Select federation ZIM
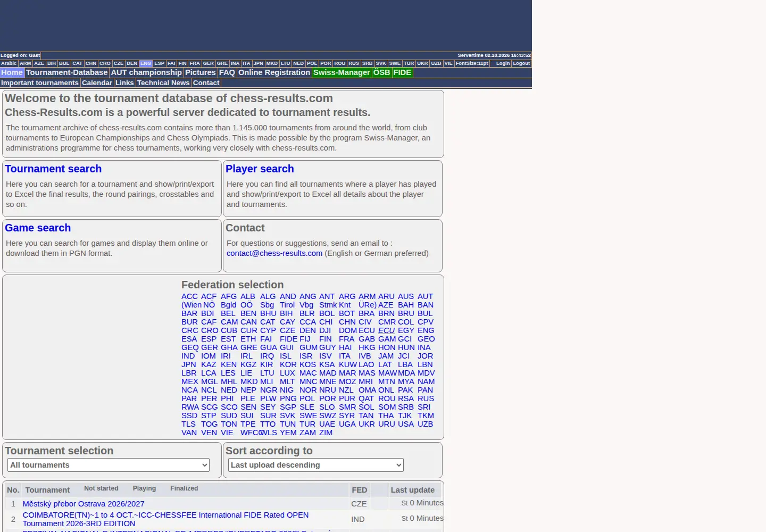 coord(326,433)
